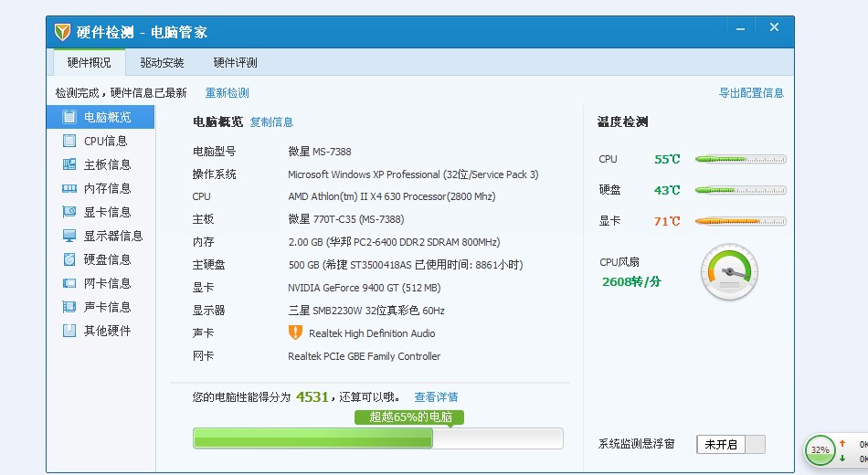Image resolution: width=868 pixels, height=475 pixels.
Task: Close the 硬件检测 window
Action: click(x=775, y=27)
